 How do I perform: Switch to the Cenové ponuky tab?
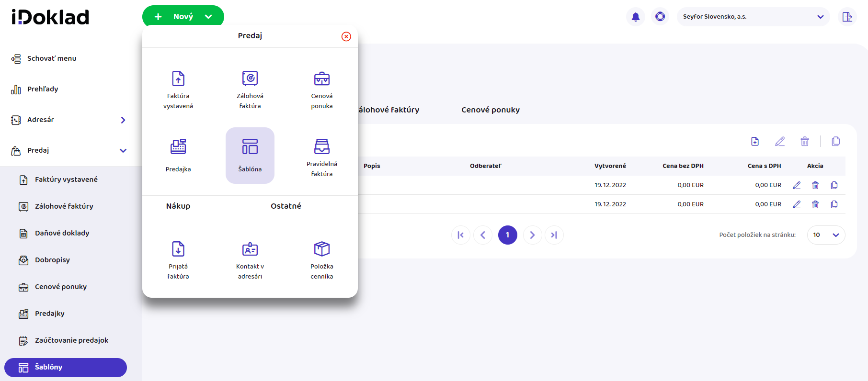(491, 110)
